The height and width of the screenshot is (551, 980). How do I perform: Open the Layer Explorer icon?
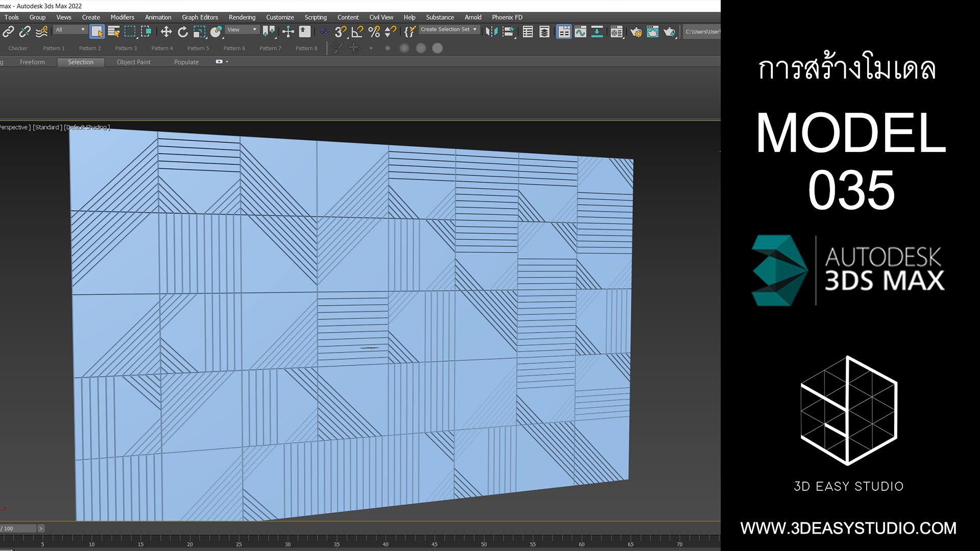click(545, 32)
